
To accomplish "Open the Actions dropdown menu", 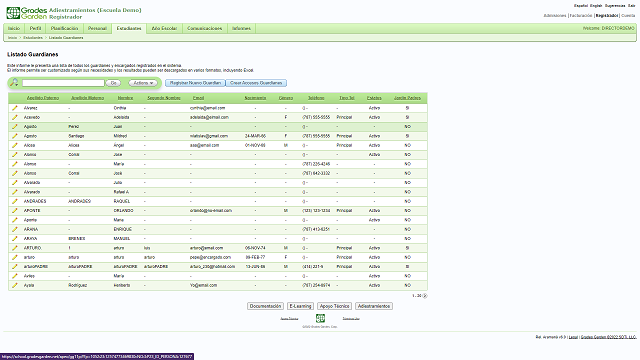I will 143,83.
